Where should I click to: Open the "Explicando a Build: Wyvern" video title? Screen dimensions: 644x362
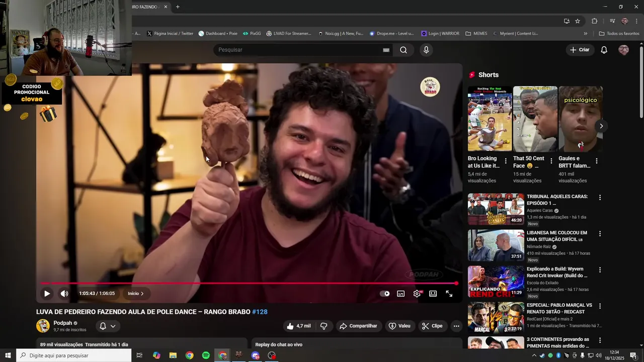557,273
